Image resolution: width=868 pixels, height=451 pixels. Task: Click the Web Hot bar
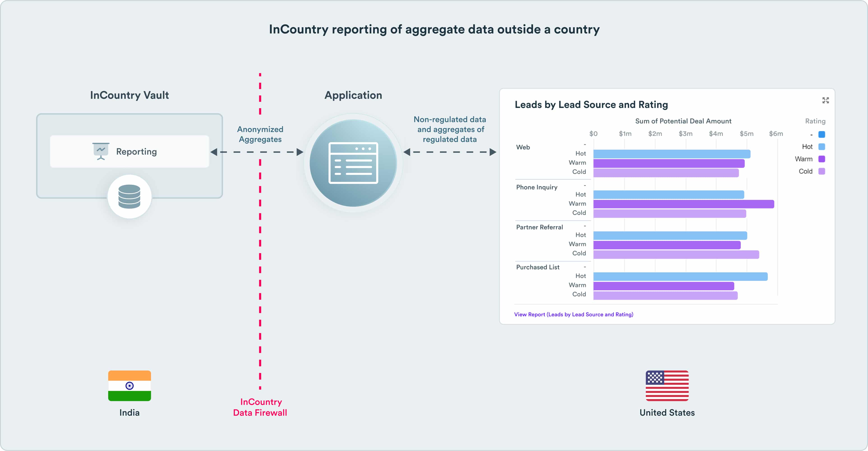point(672,154)
